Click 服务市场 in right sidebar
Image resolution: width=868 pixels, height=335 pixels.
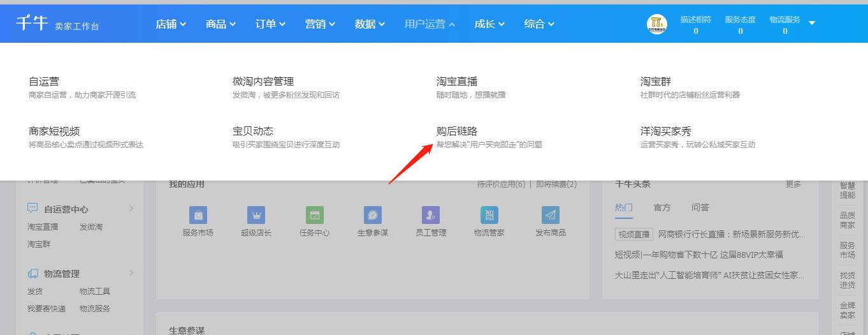[x=848, y=250]
